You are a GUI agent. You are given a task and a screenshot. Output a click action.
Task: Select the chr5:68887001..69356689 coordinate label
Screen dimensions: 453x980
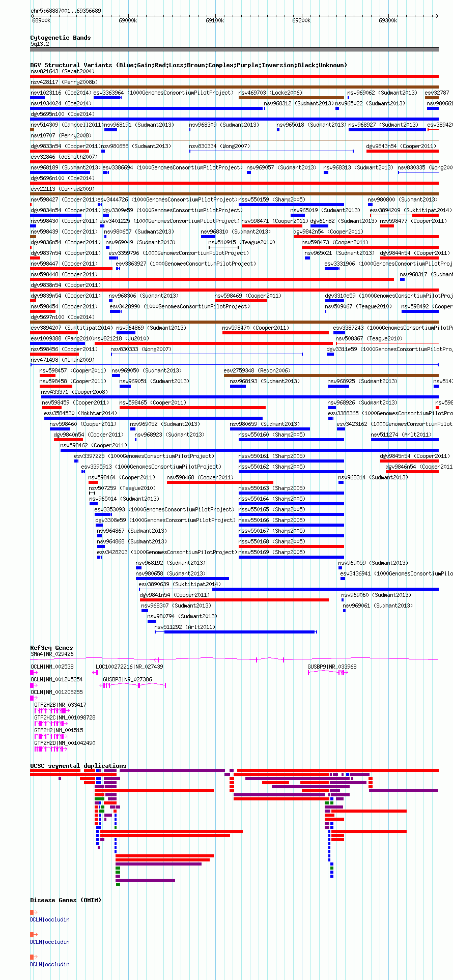coord(66,11)
